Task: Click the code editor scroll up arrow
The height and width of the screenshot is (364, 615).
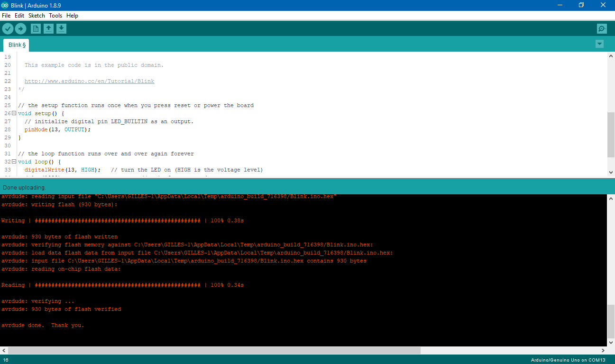Action: click(611, 56)
